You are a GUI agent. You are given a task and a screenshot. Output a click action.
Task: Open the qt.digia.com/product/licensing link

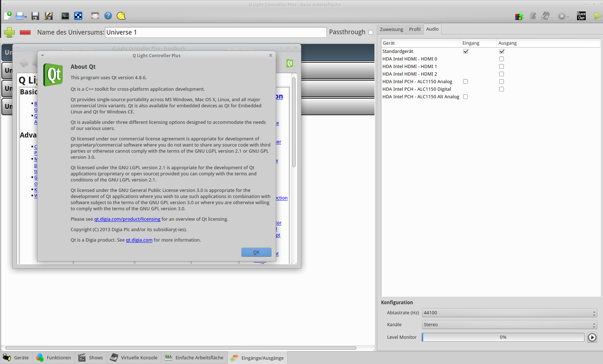pyautogui.click(x=127, y=219)
